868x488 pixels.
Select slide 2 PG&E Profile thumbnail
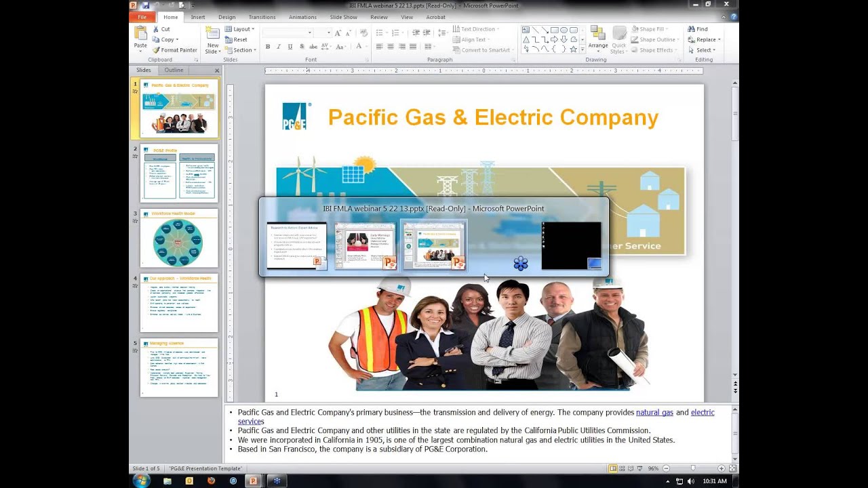(179, 173)
